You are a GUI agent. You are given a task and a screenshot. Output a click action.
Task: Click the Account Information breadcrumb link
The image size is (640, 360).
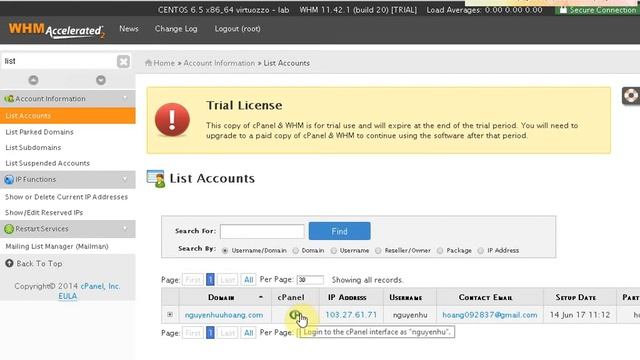[x=219, y=63]
